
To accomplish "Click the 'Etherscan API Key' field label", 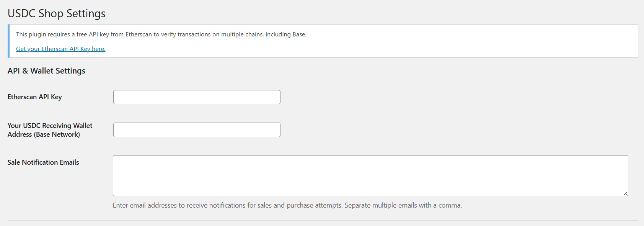I will 34,97.
